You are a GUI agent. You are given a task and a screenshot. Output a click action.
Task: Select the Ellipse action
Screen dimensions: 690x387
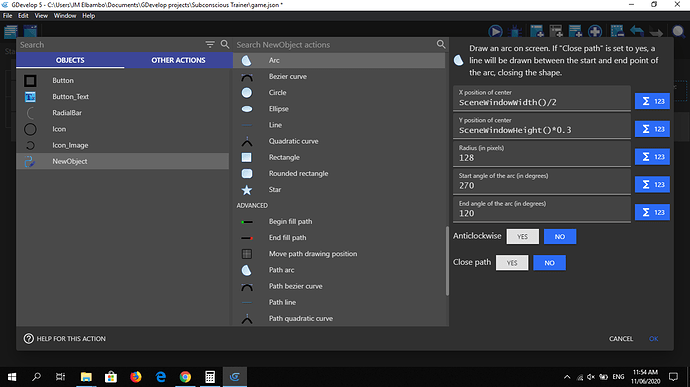pos(339,109)
